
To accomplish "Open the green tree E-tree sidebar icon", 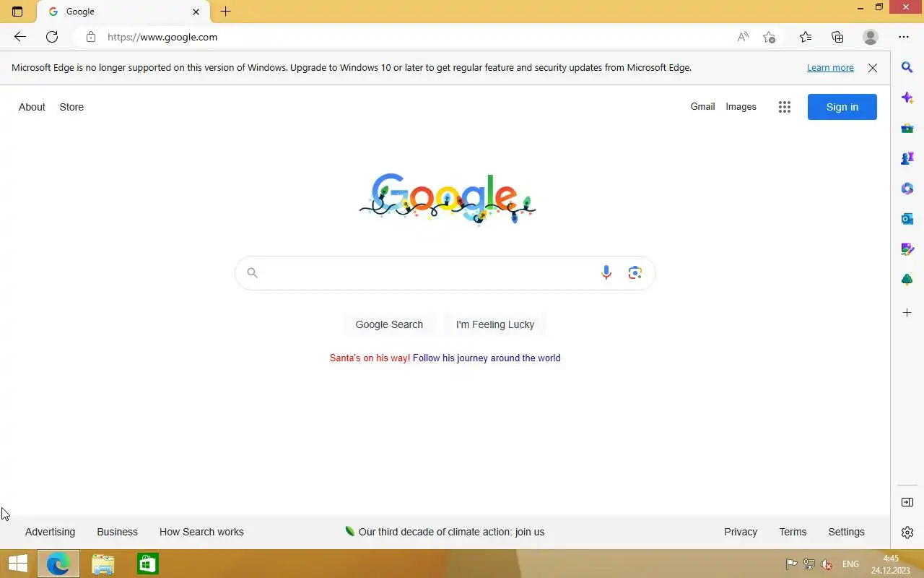I will tap(907, 280).
